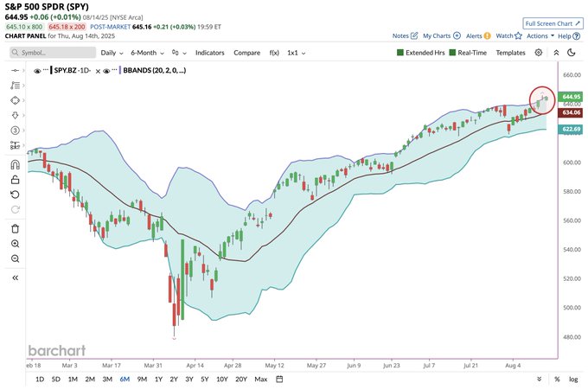Open the calendar date range icon
Screen dimensions: 588x389
pyautogui.click(x=279, y=379)
